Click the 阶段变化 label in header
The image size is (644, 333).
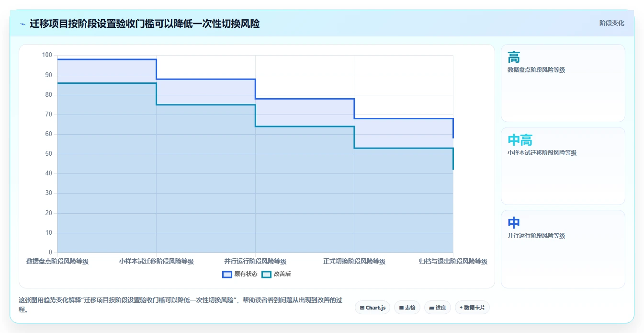tap(611, 23)
